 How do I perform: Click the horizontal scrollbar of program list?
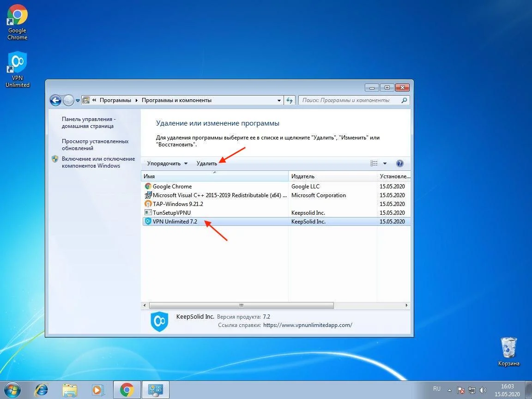241,306
